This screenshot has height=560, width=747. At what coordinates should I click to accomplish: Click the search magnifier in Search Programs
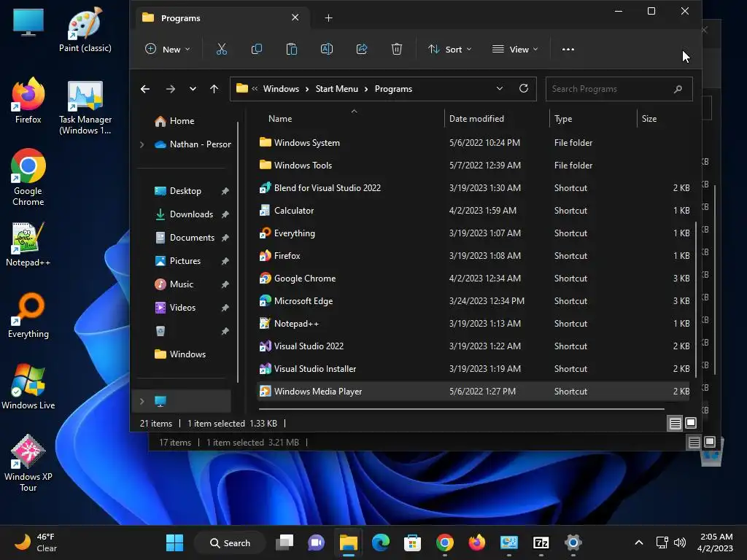(678, 89)
